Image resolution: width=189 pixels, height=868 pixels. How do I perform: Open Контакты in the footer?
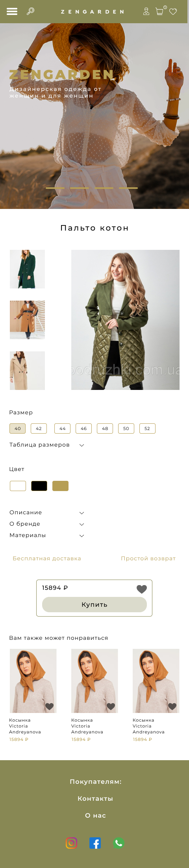pos(95,798)
